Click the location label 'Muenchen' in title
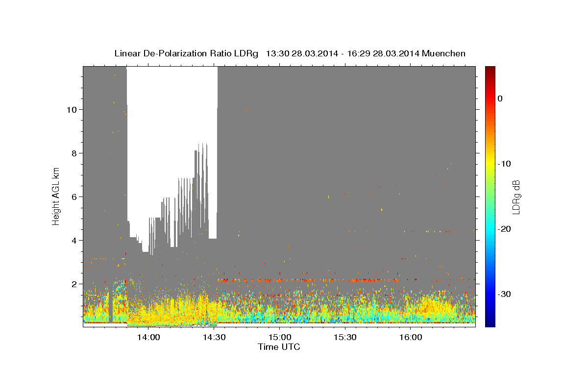This screenshot has height=392, width=588. 444,53
